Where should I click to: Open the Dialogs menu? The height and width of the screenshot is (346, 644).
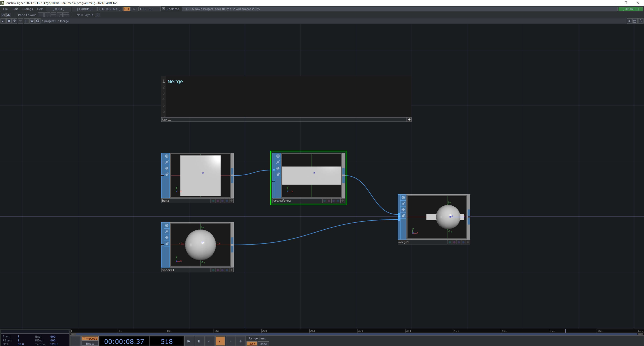(28, 9)
